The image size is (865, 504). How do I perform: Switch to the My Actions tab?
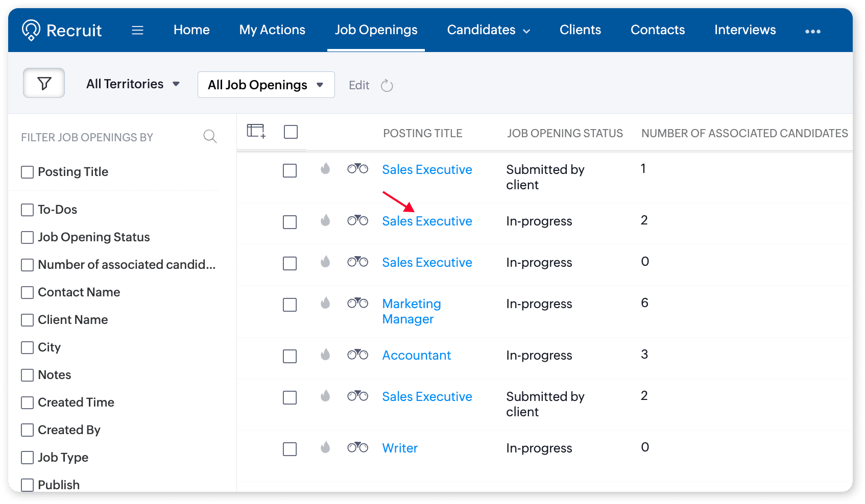[x=272, y=30]
